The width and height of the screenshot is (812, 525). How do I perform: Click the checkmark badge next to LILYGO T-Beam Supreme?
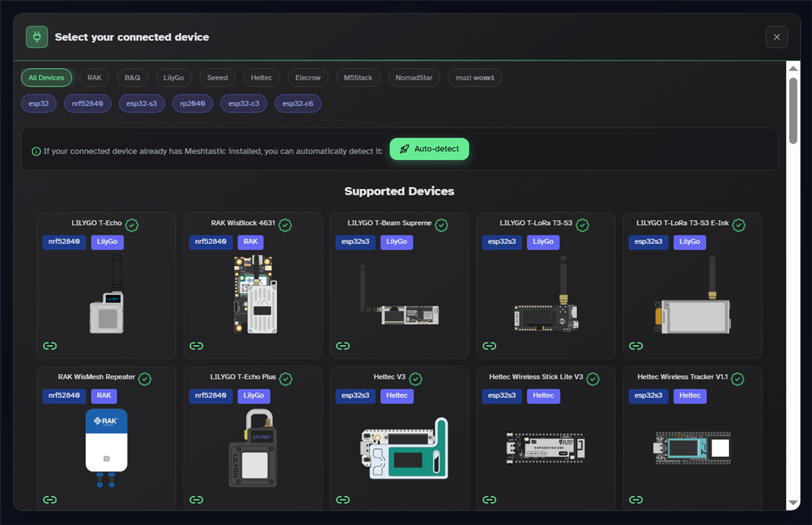[x=442, y=225]
